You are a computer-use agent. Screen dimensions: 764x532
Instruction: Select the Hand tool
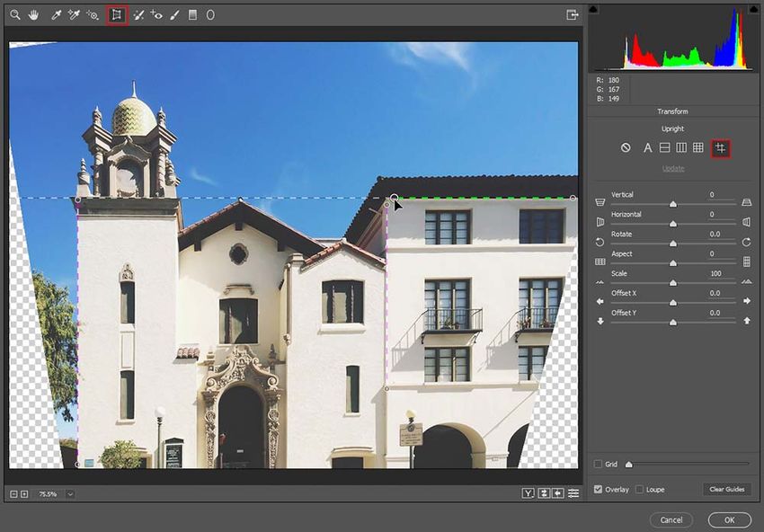(33, 15)
